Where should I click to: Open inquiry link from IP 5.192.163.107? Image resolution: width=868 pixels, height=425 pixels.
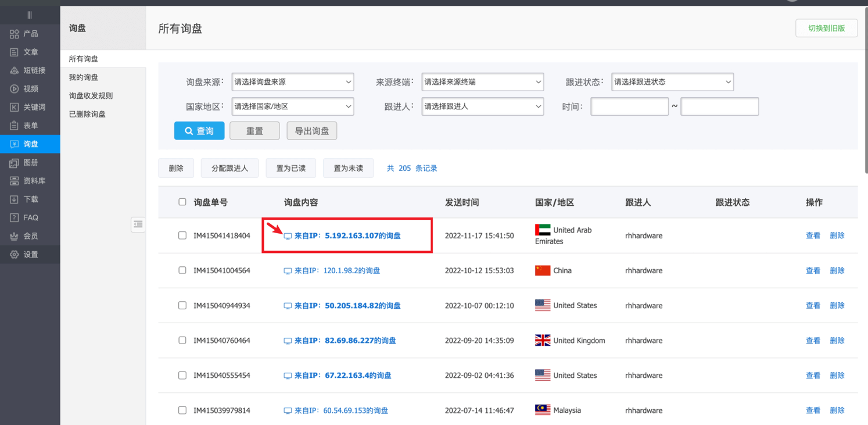347,236
